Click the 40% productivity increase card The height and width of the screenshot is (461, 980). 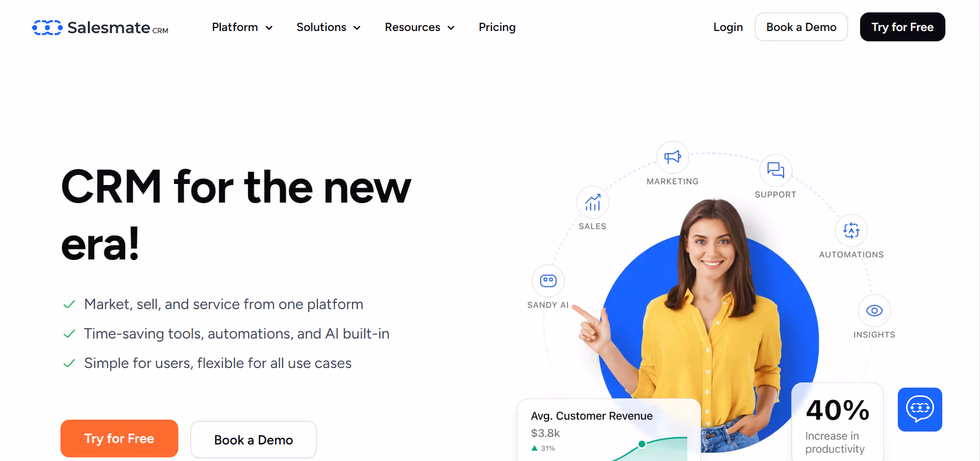[837, 422]
